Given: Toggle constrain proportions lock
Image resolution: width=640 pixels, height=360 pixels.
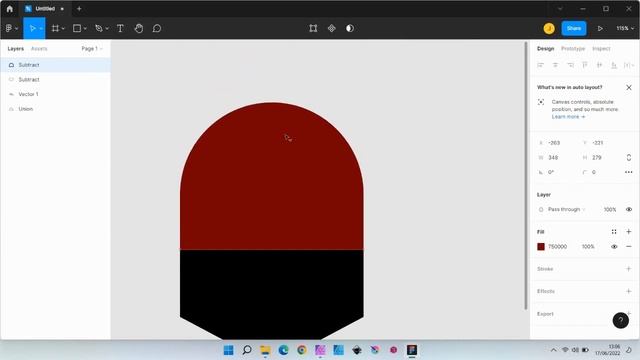Looking at the screenshot, I should tap(629, 158).
